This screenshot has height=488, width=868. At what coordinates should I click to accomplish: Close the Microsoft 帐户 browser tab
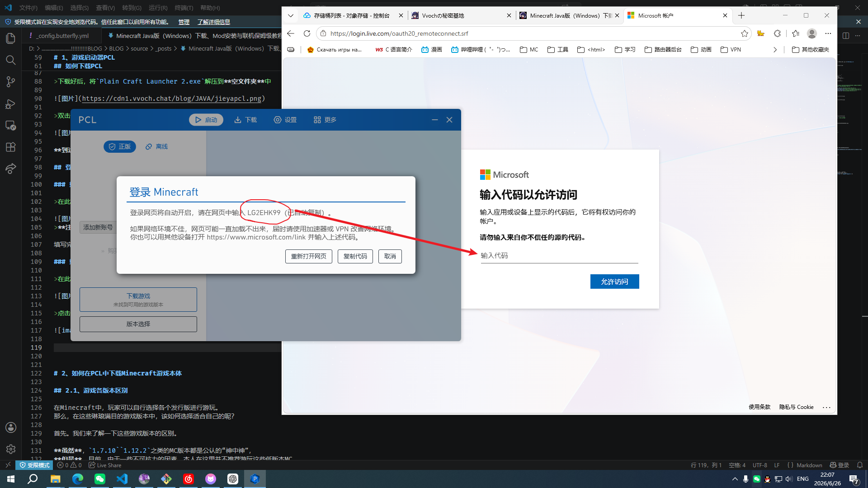click(x=725, y=15)
